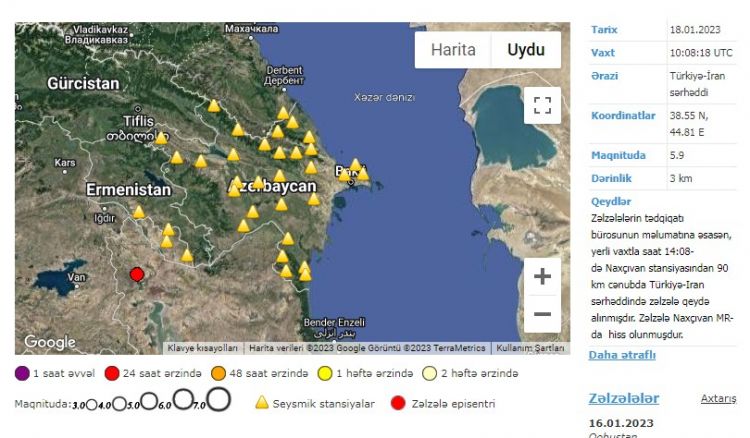
Task: Open Kullanım Şartları terms link
Action: 531,348
